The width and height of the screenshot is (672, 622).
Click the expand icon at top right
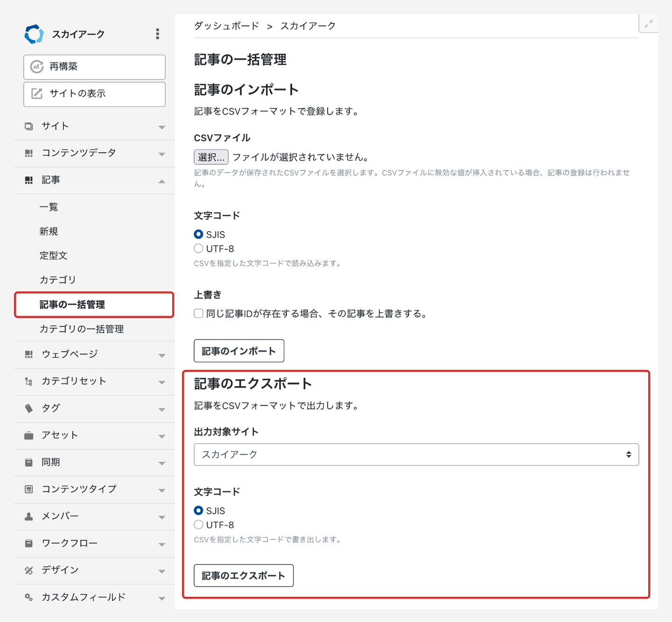(x=648, y=24)
